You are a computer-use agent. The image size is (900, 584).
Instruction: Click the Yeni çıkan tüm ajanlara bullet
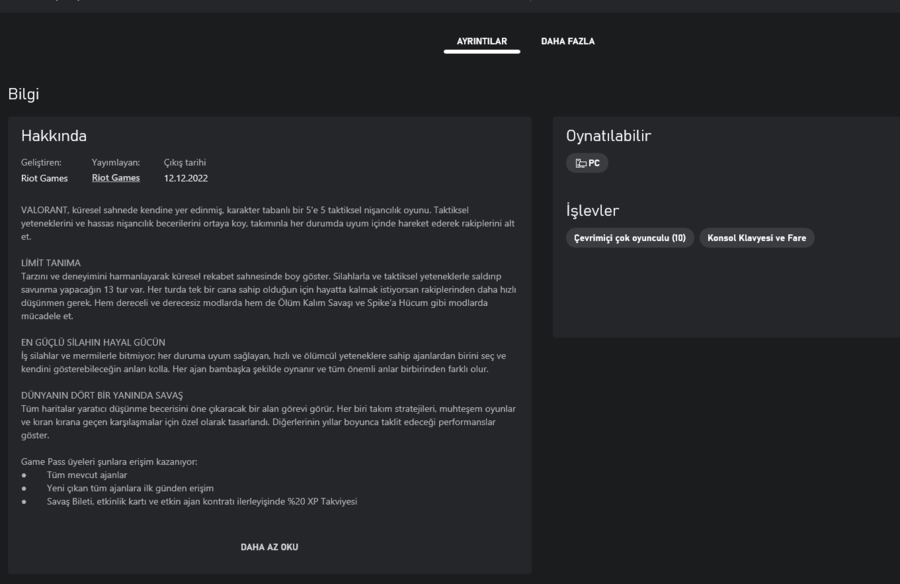130,488
